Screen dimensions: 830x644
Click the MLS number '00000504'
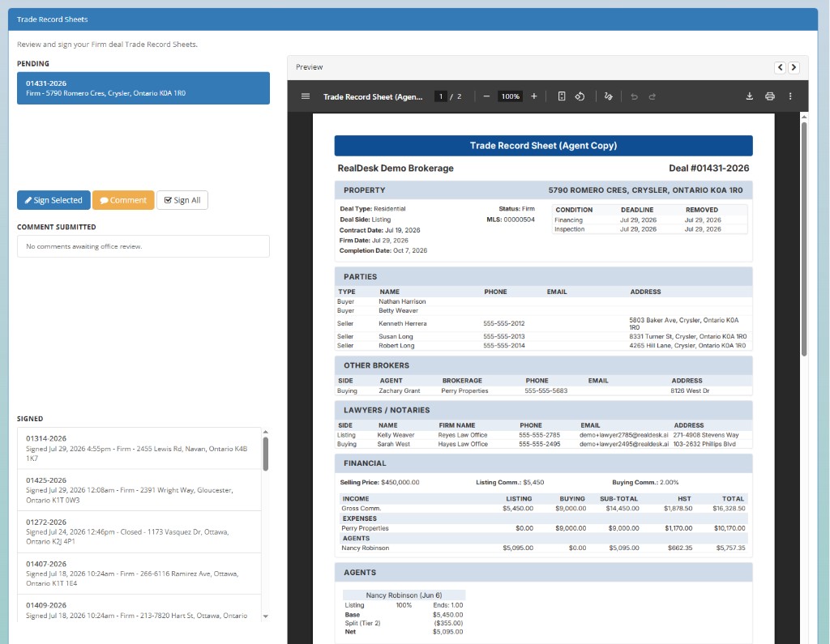(519, 220)
